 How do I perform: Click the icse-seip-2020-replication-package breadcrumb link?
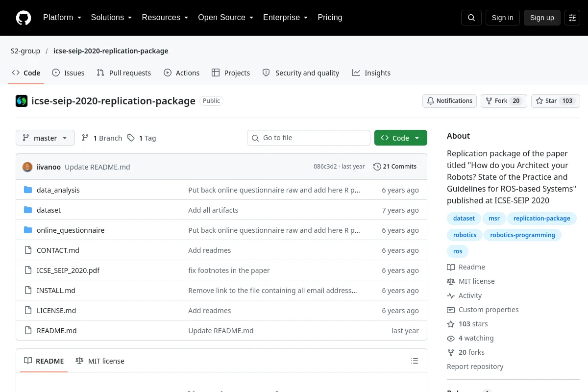tap(111, 51)
